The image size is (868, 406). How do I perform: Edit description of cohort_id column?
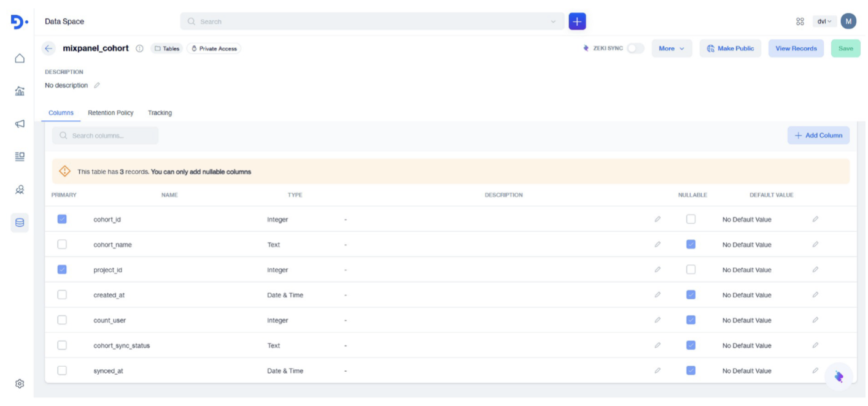pyautogui.click(x=657, y=219)
